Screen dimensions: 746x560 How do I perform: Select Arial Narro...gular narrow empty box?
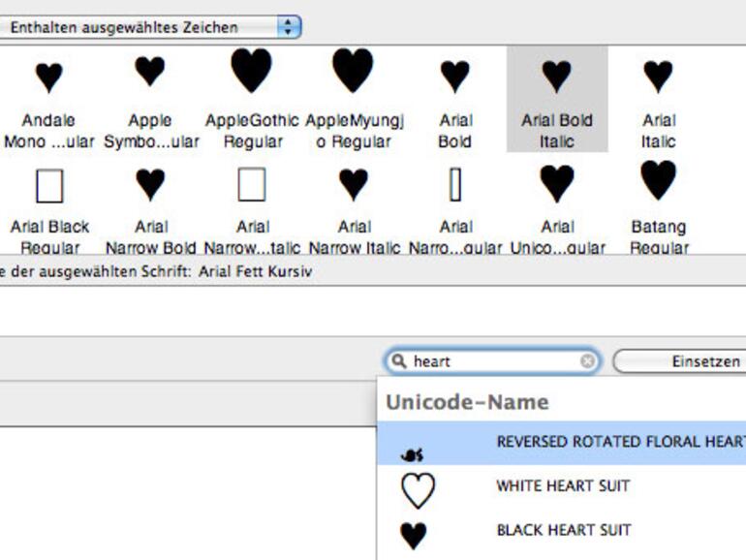pyautogui.click(x=455, y=184)
